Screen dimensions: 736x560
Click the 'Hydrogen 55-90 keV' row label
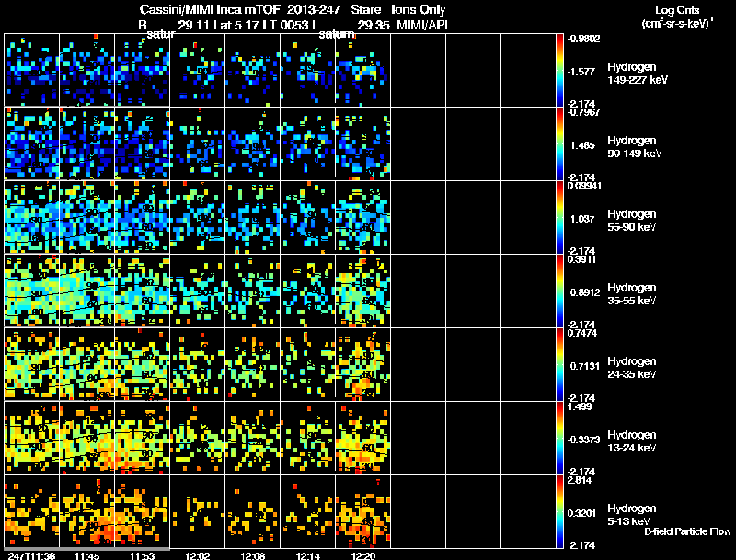pos(632,221)
